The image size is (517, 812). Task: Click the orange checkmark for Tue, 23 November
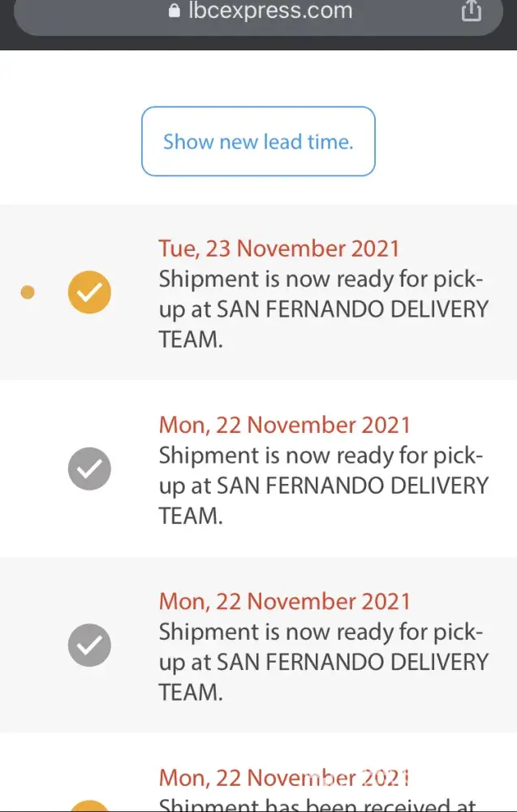click(x=89, y=292)
